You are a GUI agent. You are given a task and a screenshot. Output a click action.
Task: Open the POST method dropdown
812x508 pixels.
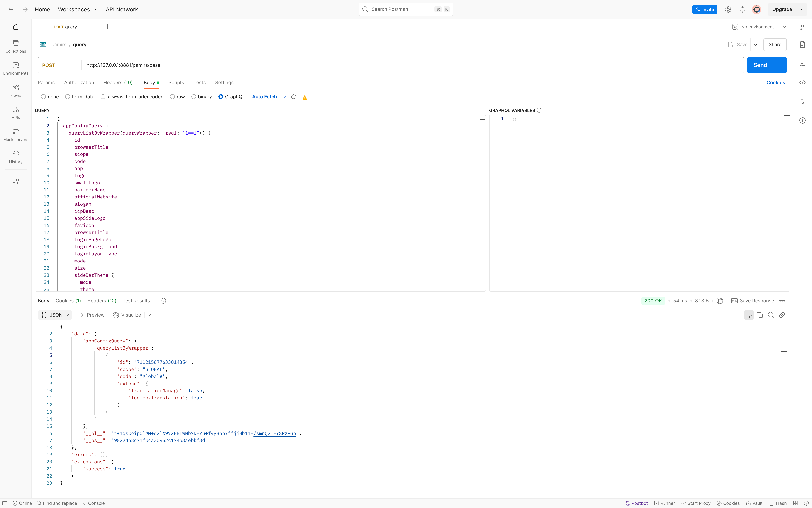click(58, 65)
